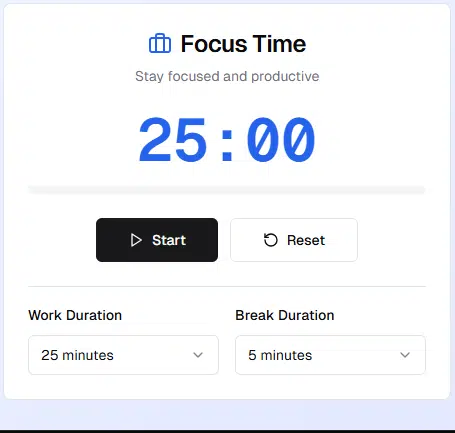
Task: Select the '5 minutes' value text
Action: (x=280, y=355)
